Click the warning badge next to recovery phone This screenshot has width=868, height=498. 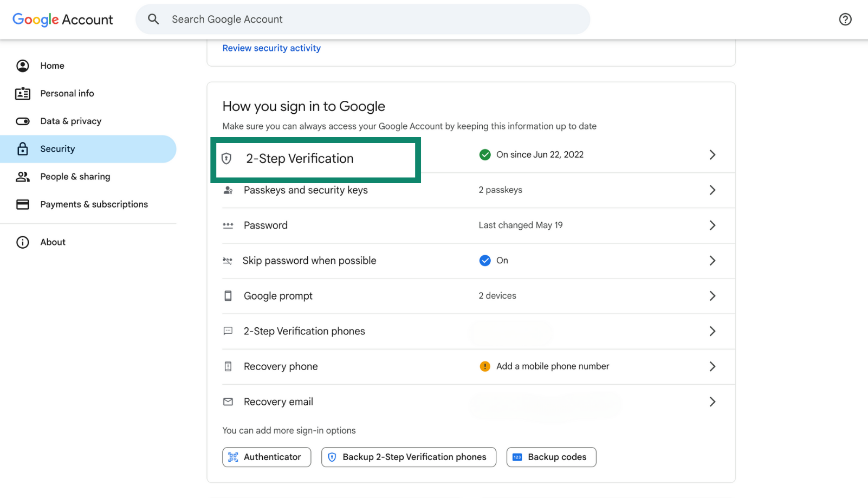pos(485,366)
